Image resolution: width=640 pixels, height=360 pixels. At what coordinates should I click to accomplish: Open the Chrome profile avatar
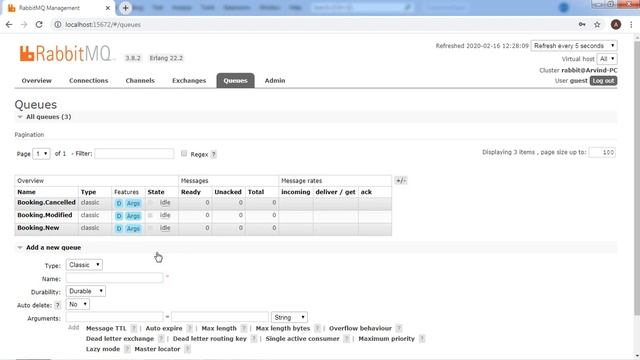616,24
